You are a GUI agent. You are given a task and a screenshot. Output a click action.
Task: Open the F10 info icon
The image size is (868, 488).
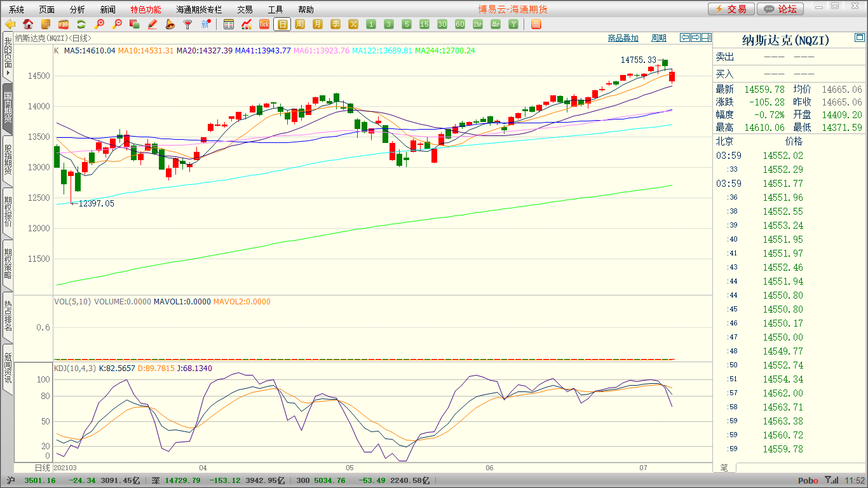pyautogui.click(x=64, y=24)
